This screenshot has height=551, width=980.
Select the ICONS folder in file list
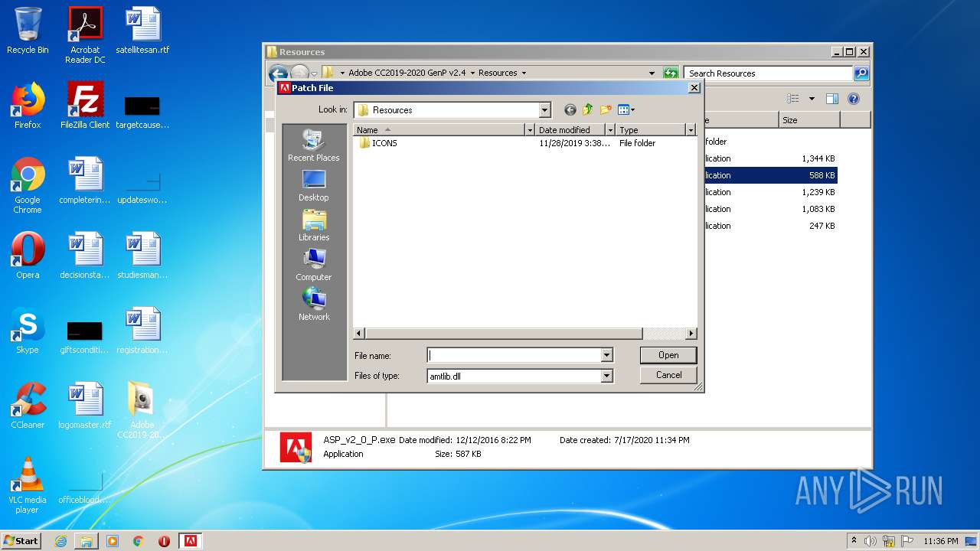(378, 143)
